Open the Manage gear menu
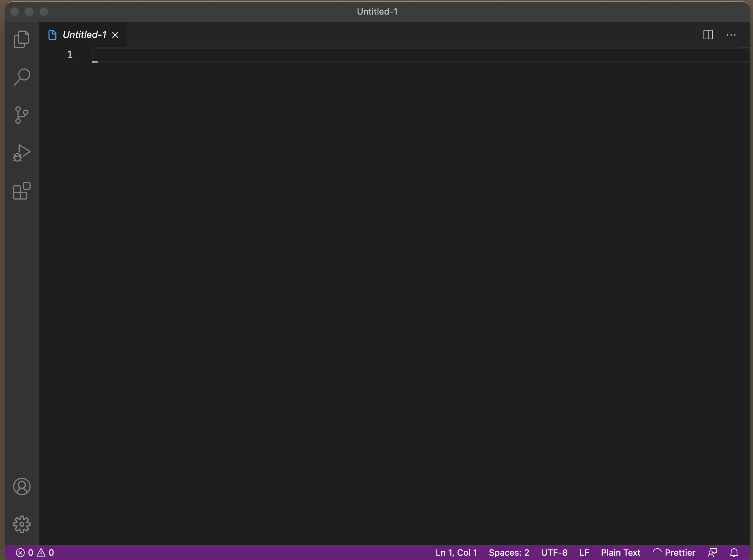753x560 pixels. tap(21, 524)
